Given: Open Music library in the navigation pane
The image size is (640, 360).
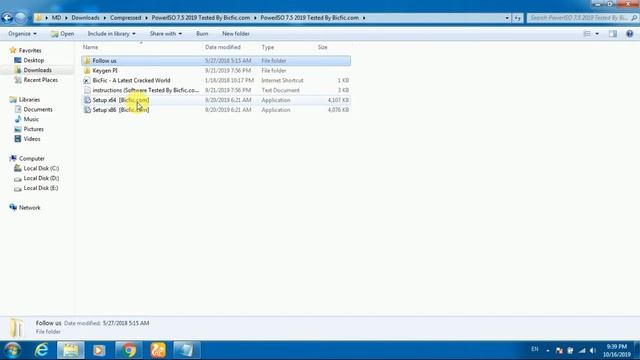Looking at the screenshot, I should [31, 119].
